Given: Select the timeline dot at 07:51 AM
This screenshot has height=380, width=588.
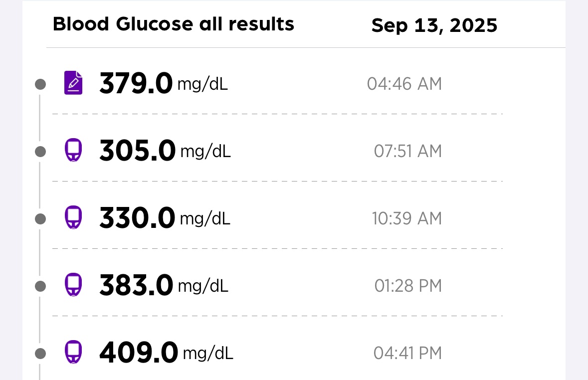Looking at the screenshot, I should tap(40, 151).
